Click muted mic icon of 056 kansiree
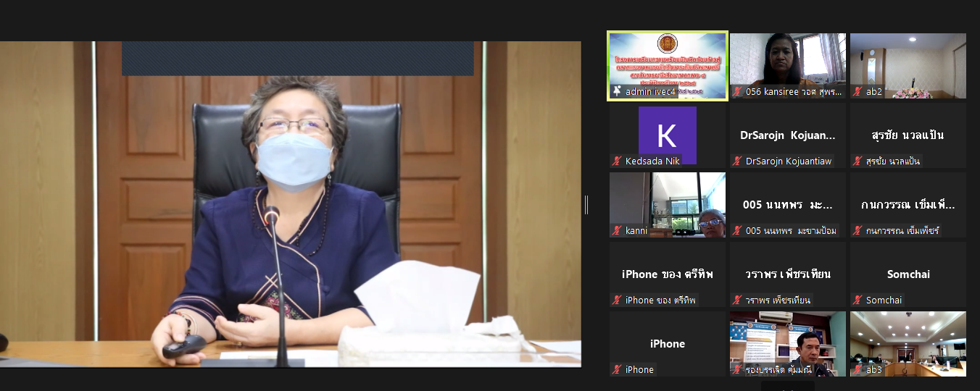Screen dimensions: 980x391 click(737, 91)
